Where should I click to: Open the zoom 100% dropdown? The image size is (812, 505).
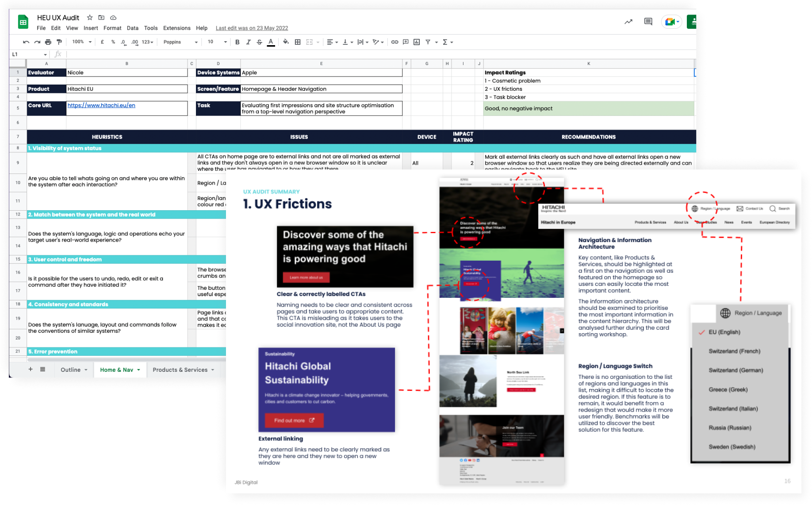[x=82, y=42]
